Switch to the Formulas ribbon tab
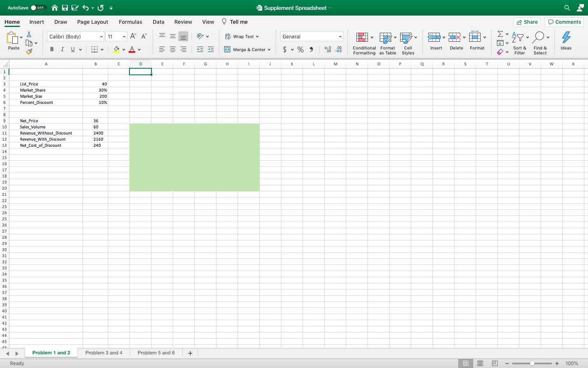 pyautogui.click(x=130, y=22)
